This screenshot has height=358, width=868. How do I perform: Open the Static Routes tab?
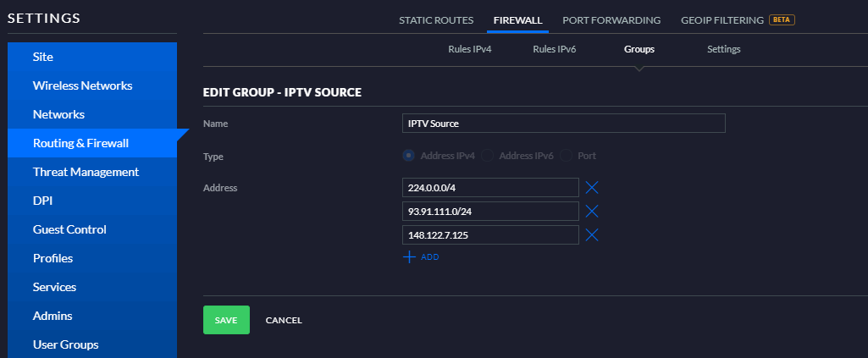[436, 19]
